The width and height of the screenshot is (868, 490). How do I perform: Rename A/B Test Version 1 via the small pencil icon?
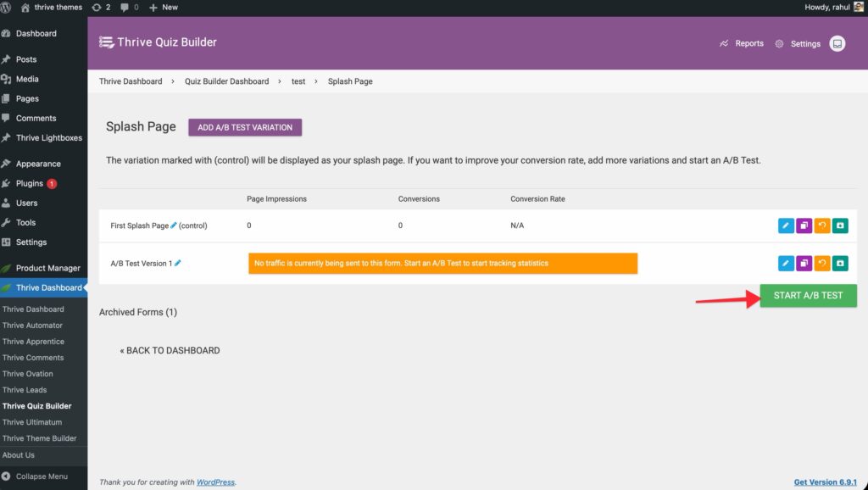click(x=178, y=264)
